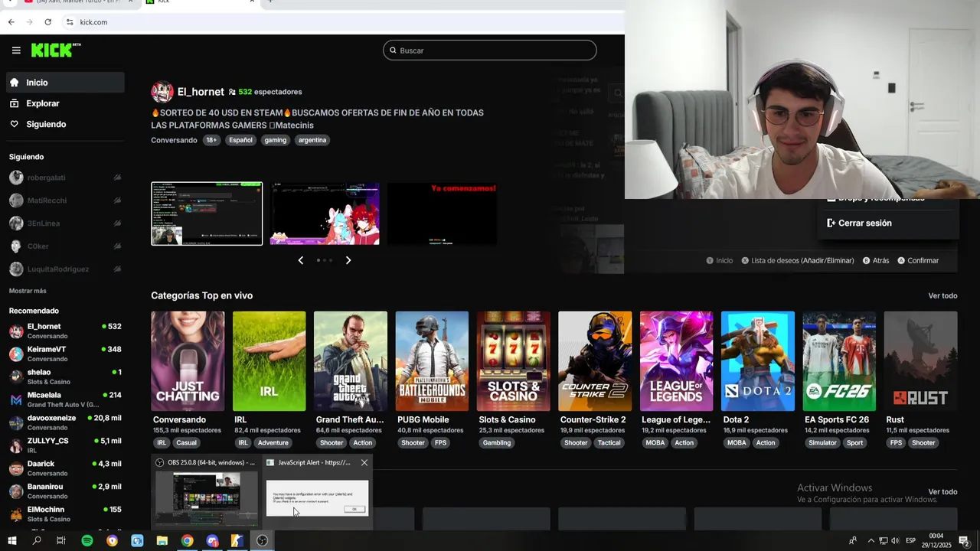This screenshot has width=980, height=551.
Task: Open Windows taskbar search
Action: pyautogui.click(x=37, y=541)
